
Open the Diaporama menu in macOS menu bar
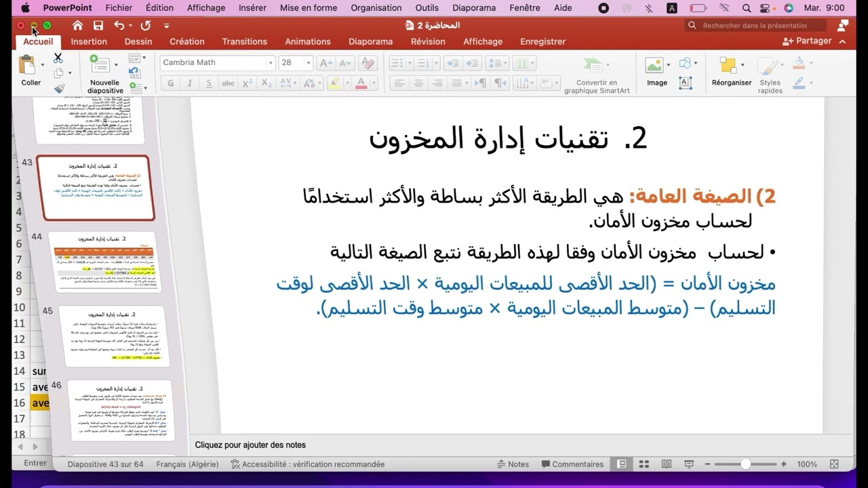(x=474, y=8)
